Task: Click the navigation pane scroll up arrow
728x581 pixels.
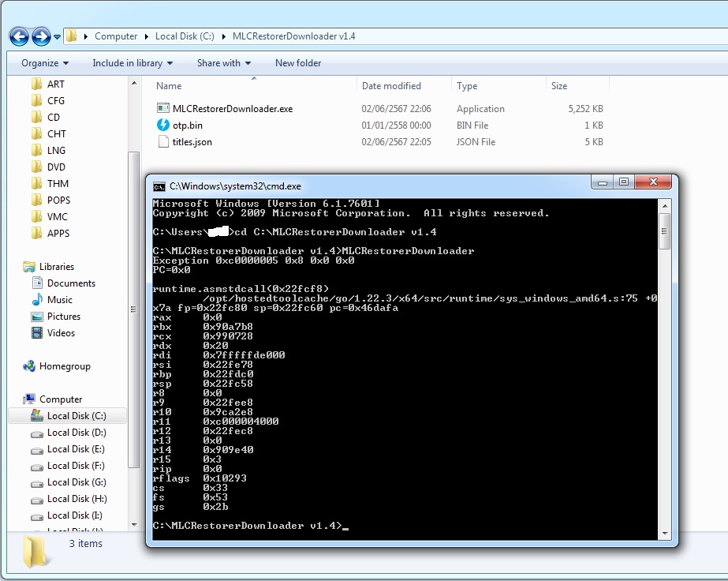Action: tap(134, 83)
